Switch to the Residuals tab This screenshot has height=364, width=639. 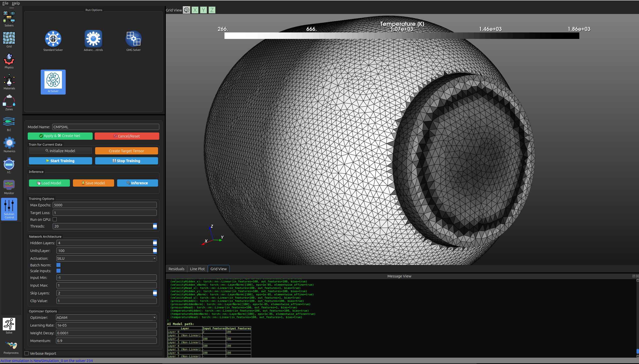[x=176, y=269]
